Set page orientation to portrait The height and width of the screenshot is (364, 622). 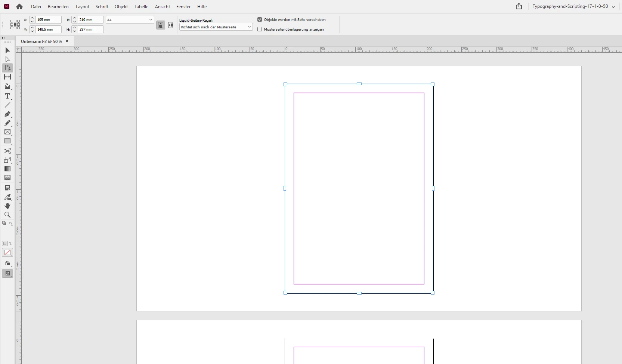point(161,25)
